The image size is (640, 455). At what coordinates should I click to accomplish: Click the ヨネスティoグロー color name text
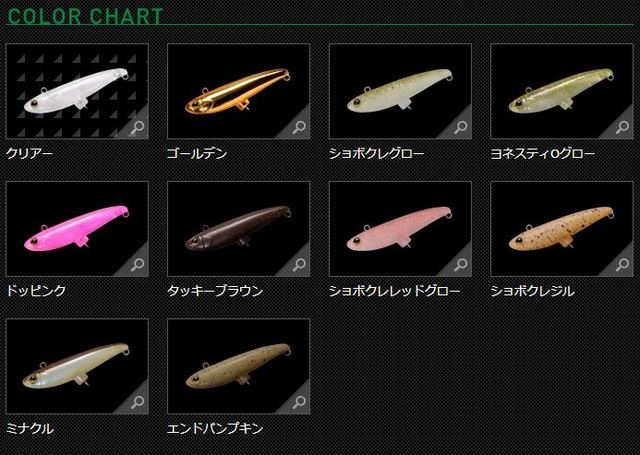click(x=542, y=153)
